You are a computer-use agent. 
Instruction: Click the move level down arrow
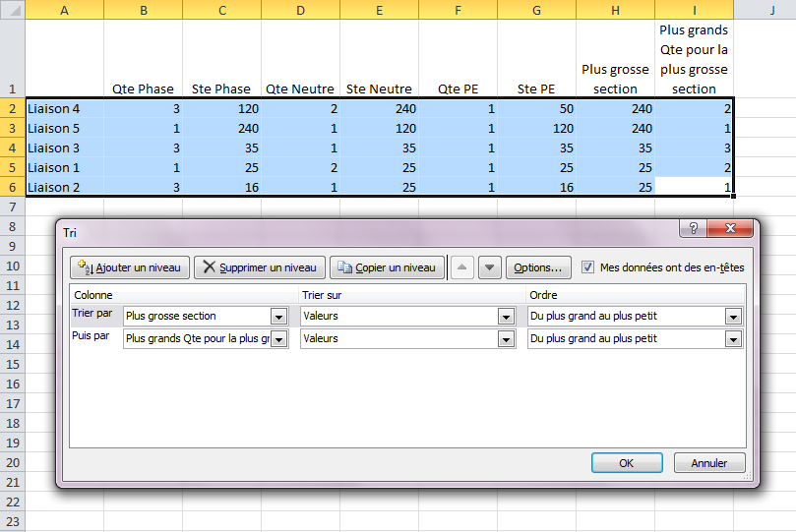tap(490, 267)
